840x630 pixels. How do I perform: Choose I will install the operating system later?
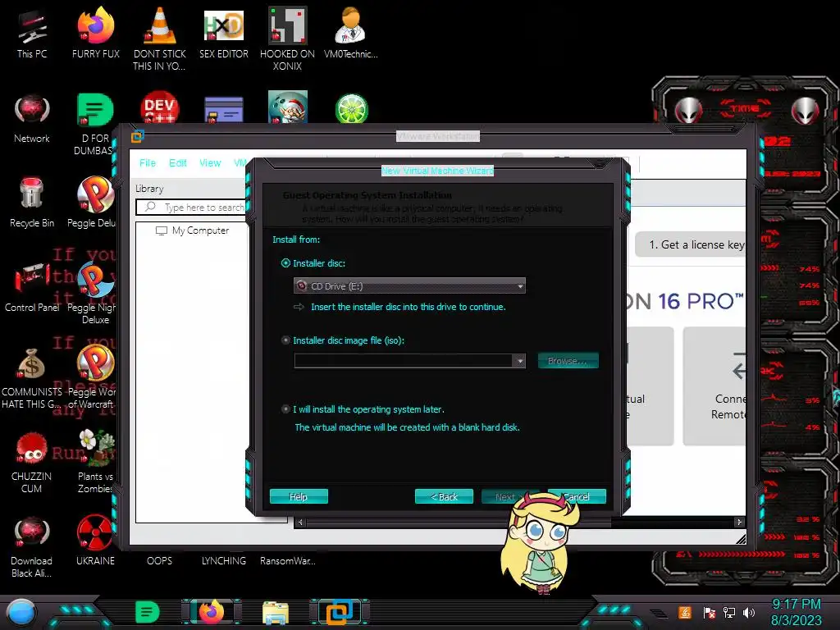285,409
